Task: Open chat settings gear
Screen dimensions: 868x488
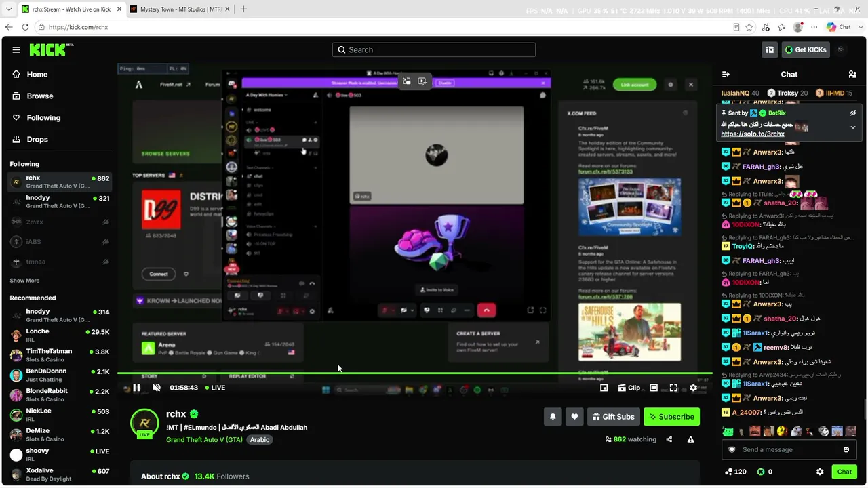Action: (x=820, y=472)
